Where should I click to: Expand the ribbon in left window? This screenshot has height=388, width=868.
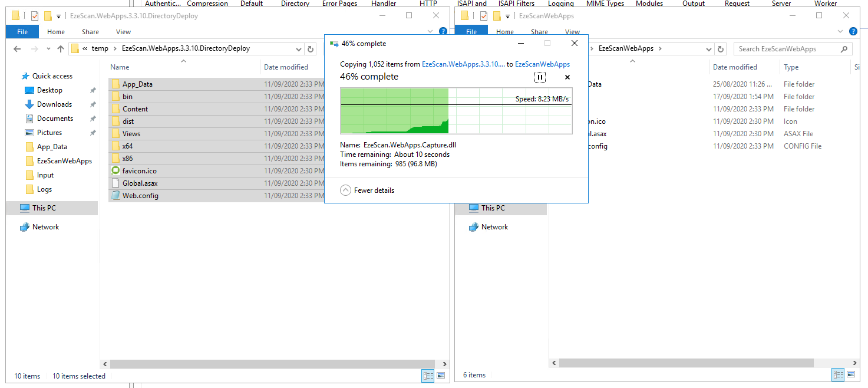pos(430,32)
